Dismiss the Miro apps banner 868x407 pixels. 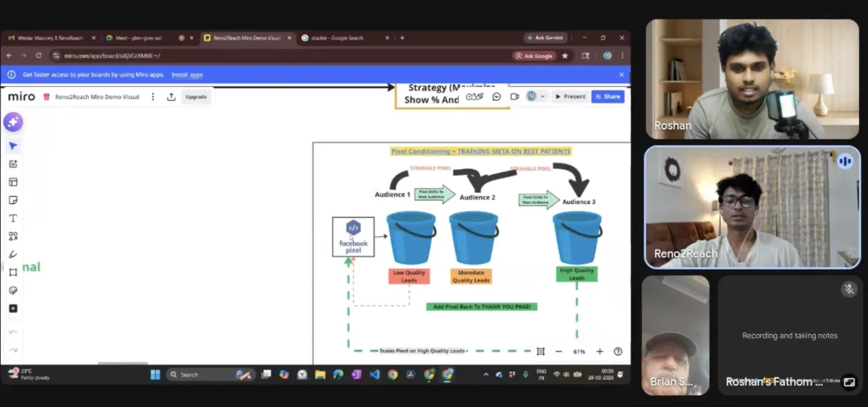(x=621, y=74)
